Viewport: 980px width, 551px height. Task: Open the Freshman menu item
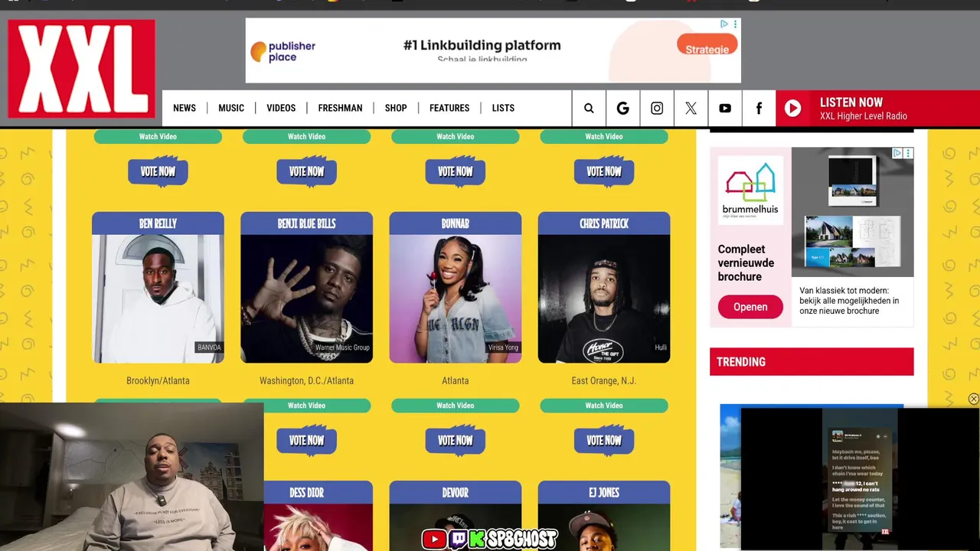tap(340, 108)
